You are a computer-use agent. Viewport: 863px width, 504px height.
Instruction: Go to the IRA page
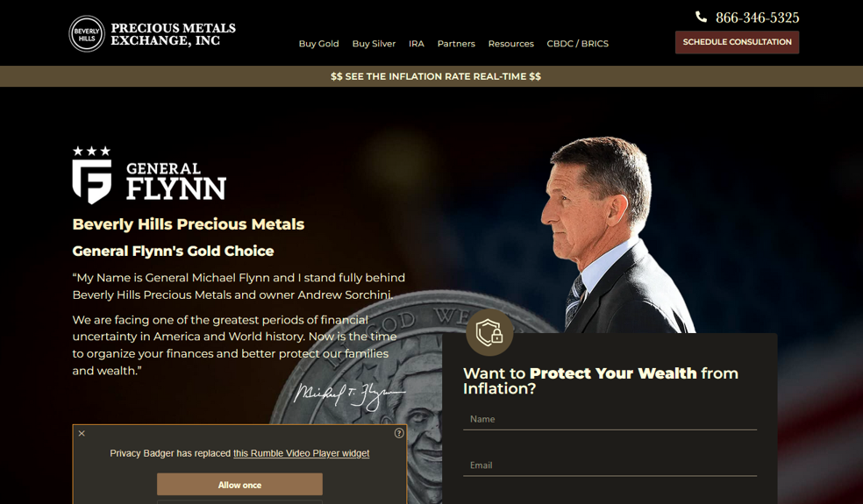coord(416,44)
